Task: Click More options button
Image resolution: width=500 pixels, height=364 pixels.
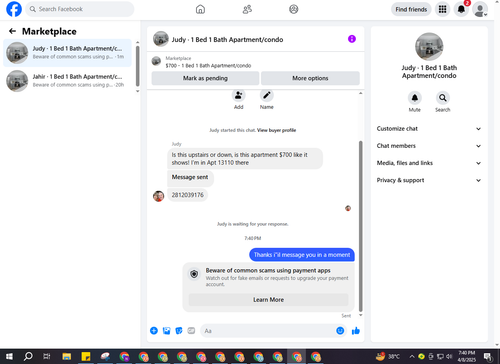Action: click(310, 78)
